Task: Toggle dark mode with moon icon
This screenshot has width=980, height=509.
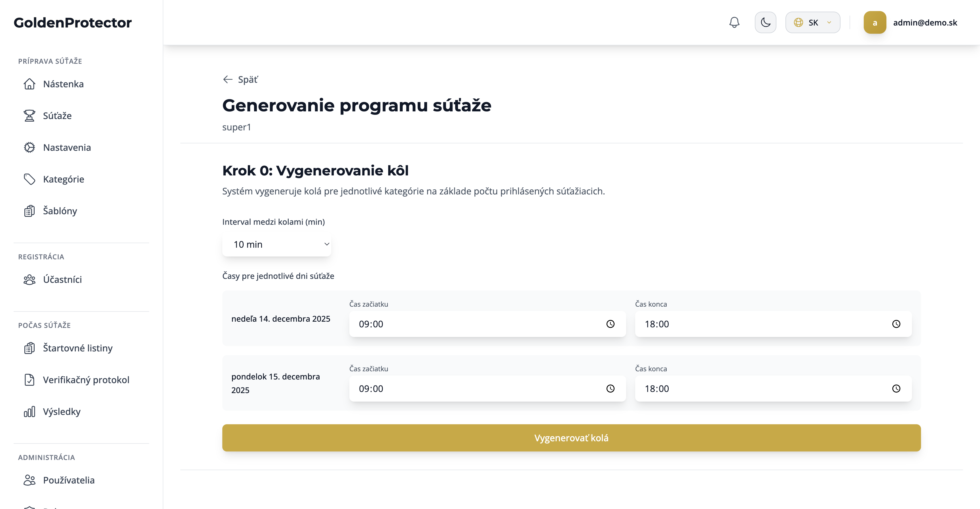Action: click(765, 22)
